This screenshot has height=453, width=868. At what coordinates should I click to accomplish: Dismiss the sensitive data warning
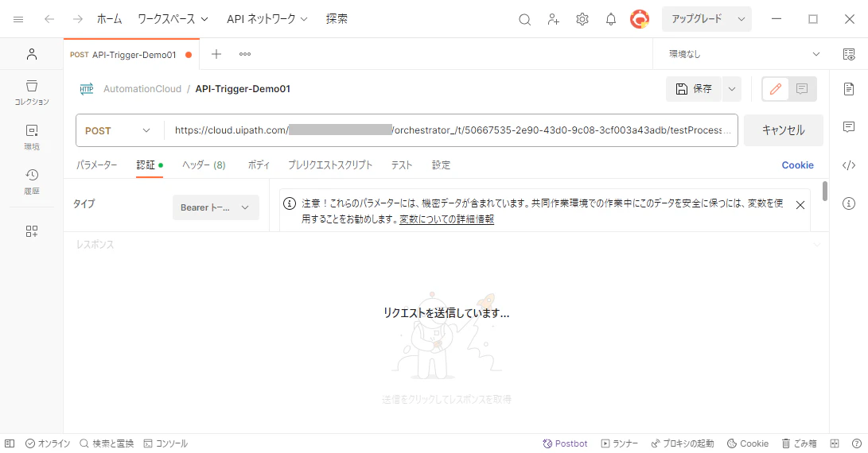click(800, 205)
